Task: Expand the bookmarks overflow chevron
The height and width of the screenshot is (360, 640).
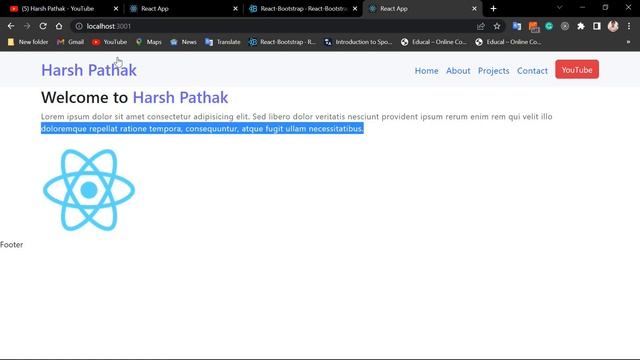Action: (x=628, y=42)
